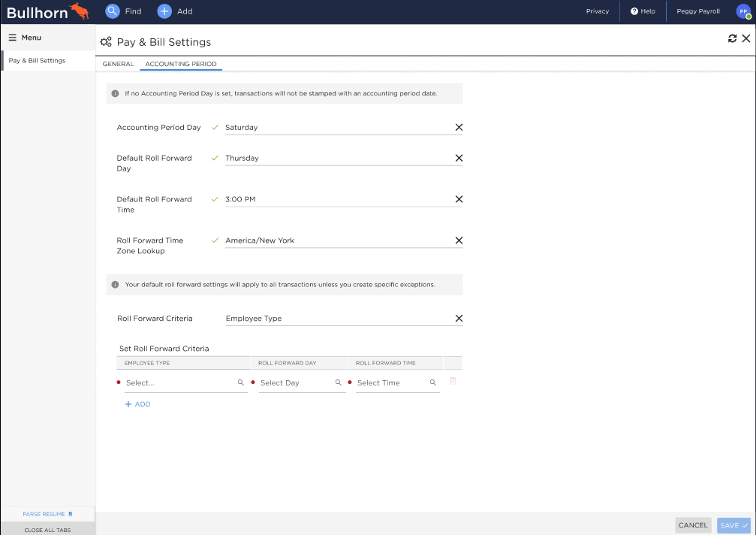Clear the Default Roll Forward Time value
Screen dimensions: 756x535
(459, 200)
